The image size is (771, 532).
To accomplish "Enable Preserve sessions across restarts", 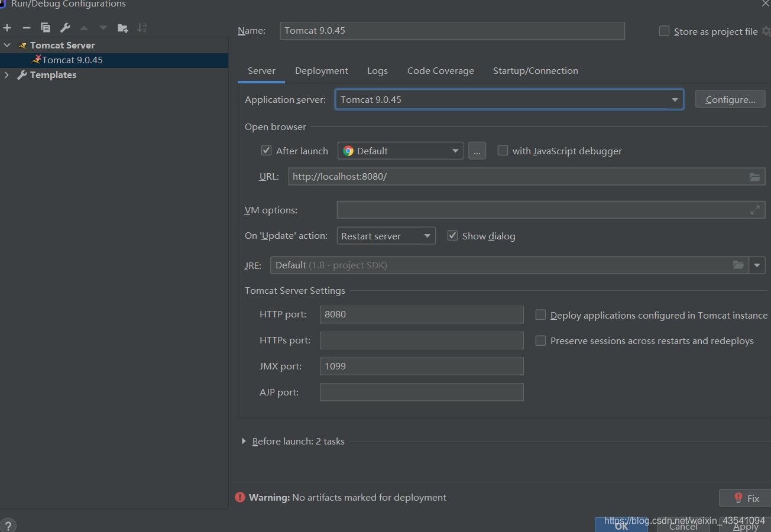I will (540, 340).
